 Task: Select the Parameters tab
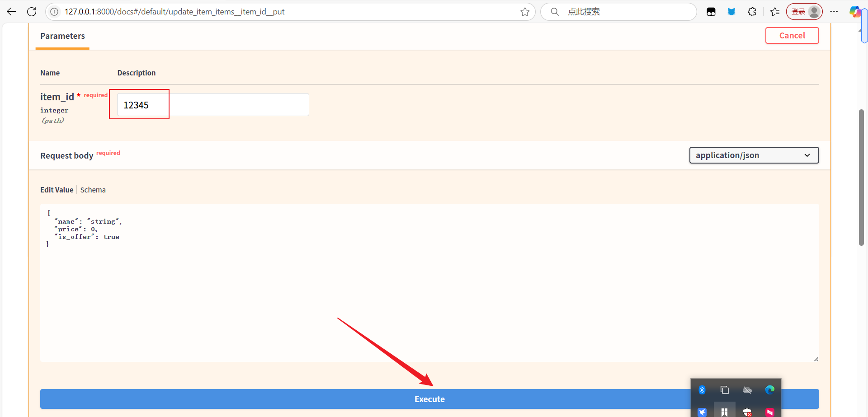click(62, 36)
